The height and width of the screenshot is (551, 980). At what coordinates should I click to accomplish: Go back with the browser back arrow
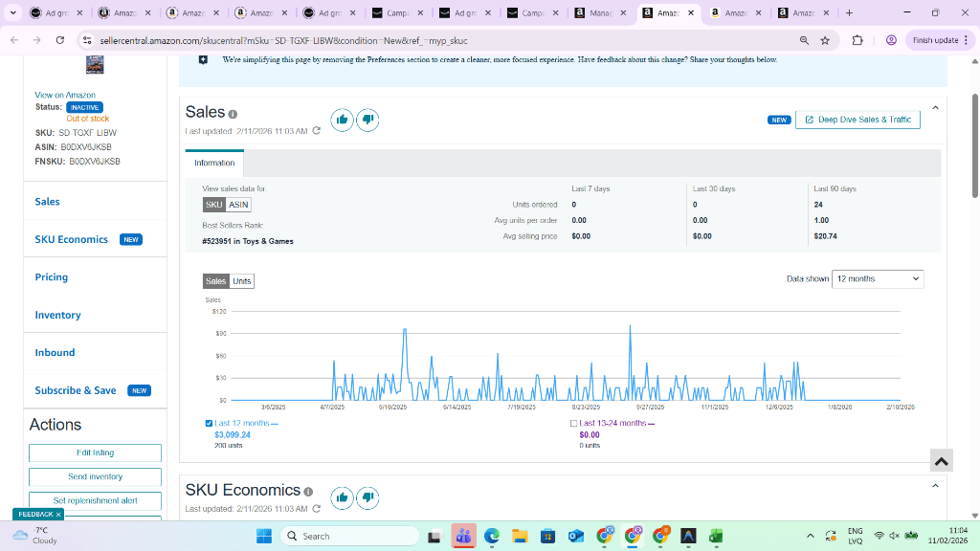(14, 40)
